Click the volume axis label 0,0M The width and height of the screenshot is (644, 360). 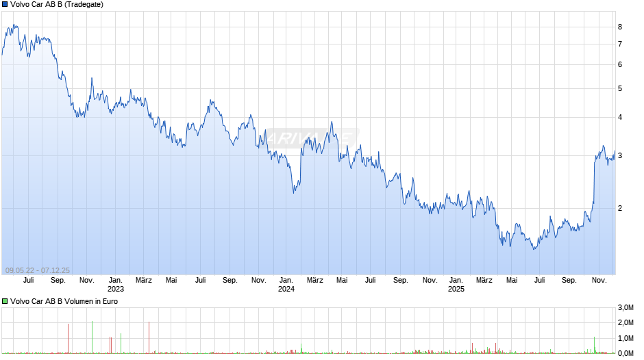(x=626, y=354)
